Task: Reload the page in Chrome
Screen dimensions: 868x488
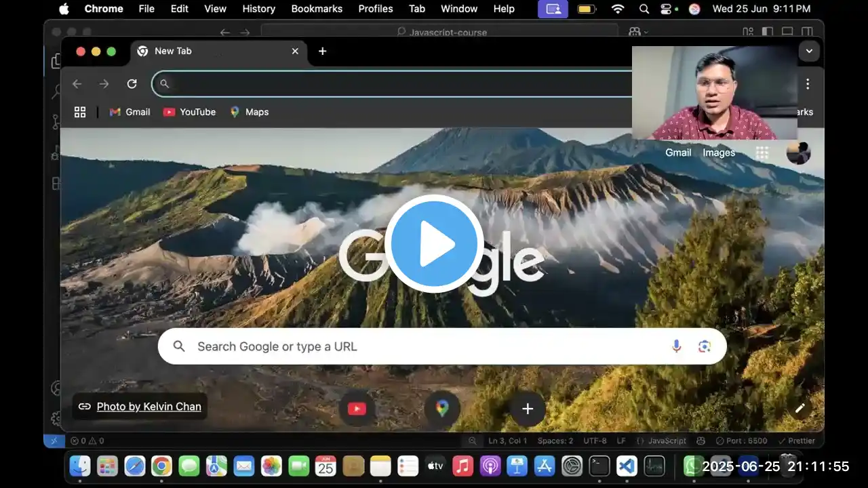Action: (132, 84)
